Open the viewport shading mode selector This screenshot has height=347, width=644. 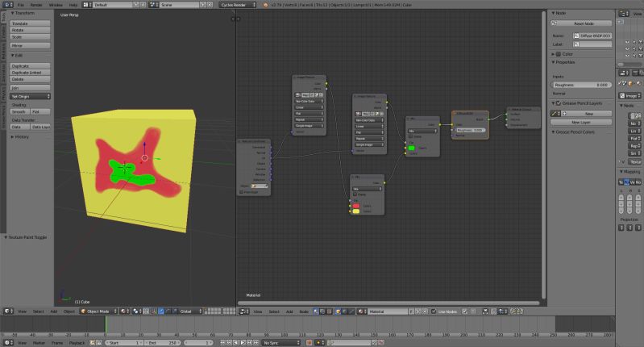click(124, 311)
